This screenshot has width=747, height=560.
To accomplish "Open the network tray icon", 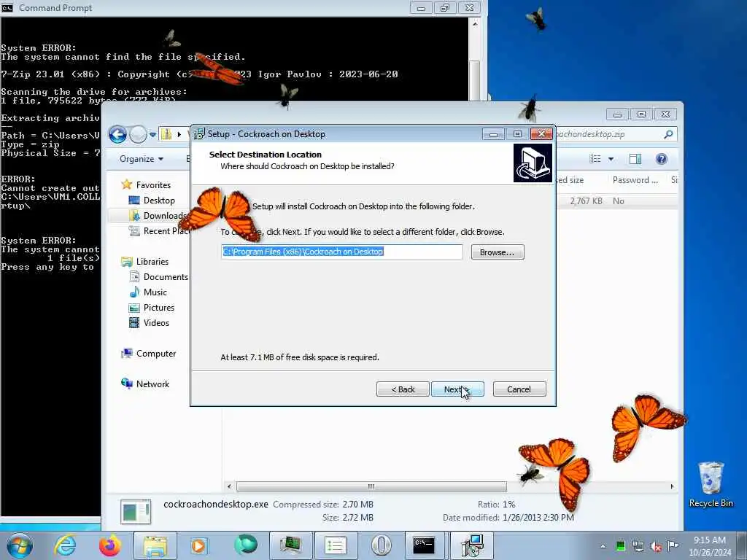I will 638,546.
